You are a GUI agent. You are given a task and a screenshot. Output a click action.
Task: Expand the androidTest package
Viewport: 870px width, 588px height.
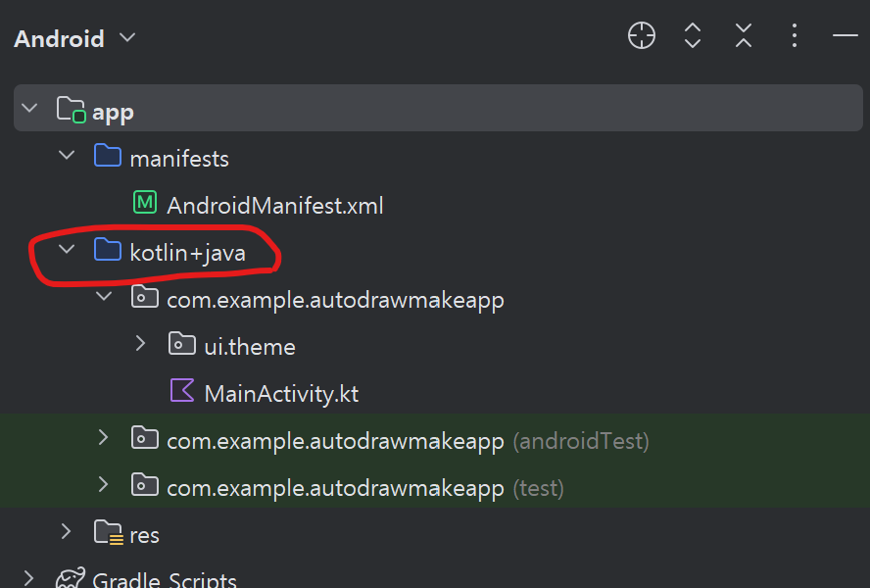(x=103, y=437)
